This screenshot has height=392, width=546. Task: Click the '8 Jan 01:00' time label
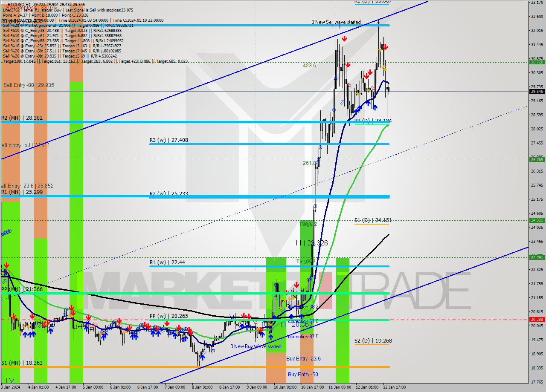202,387
